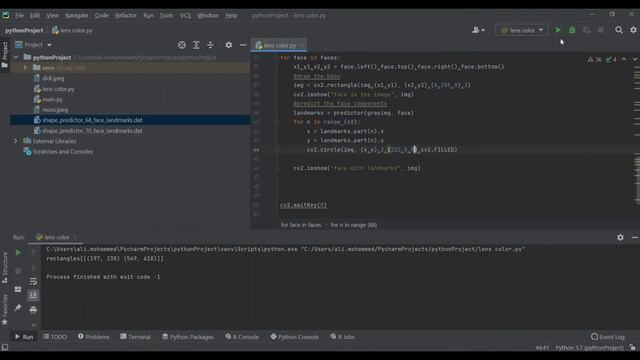This screenshot has height=360, width=640.
Task: Open the Project view selector dropdown
Action: [x=33, y=45]
